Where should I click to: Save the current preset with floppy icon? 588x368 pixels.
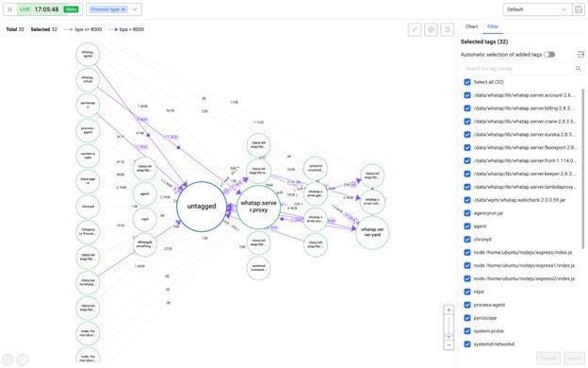pos(579,9)
